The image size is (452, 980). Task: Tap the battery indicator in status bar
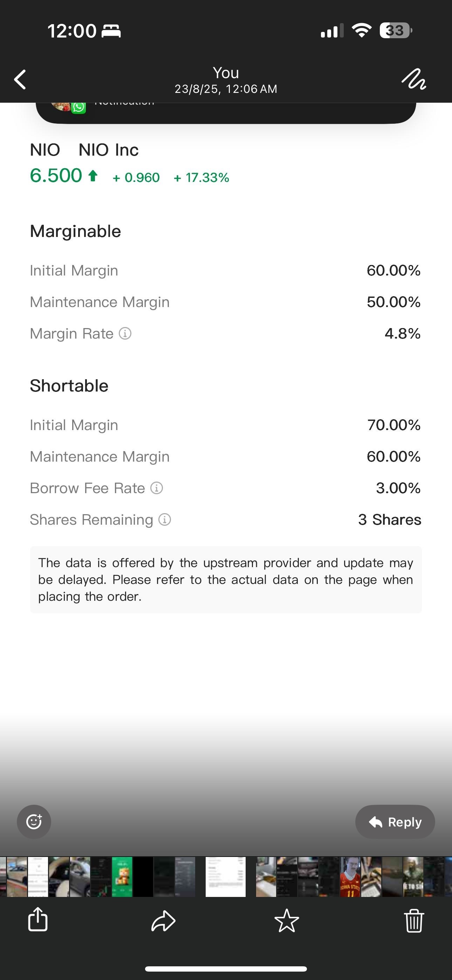pos(396,30)
